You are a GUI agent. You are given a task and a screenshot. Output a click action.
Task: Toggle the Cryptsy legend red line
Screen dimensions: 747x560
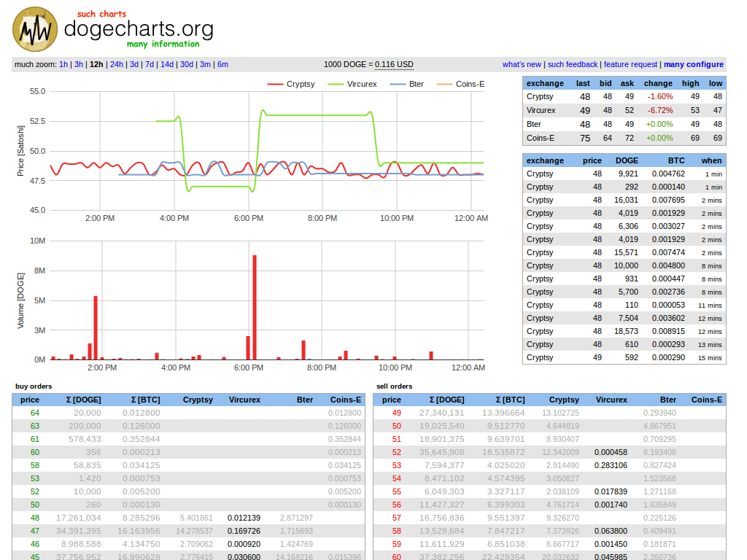(x=291, y=84)
